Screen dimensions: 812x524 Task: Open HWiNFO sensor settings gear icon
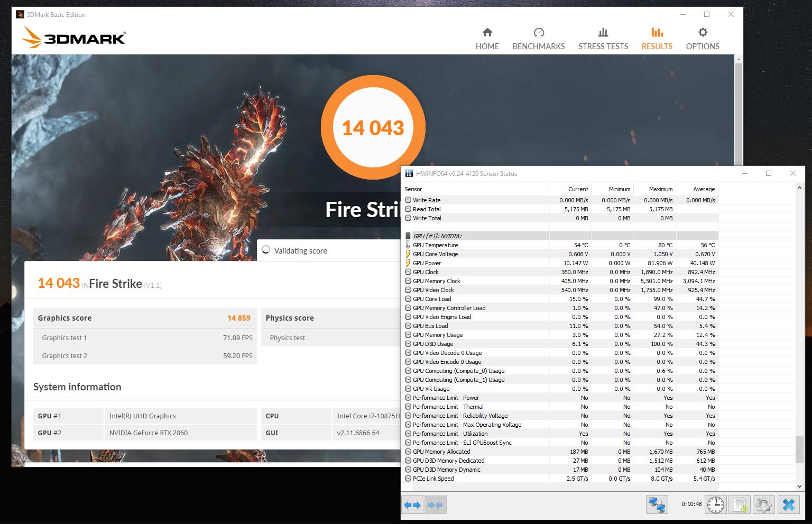763,504
